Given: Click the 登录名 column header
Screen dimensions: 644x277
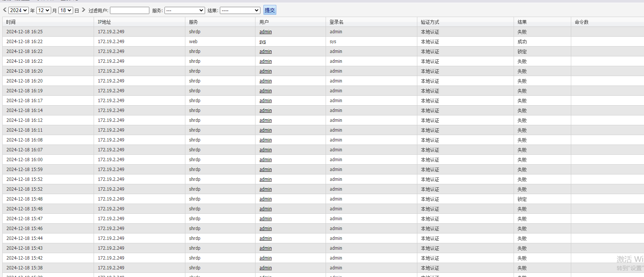Looking at the screenshot, I should click(336, 22).
